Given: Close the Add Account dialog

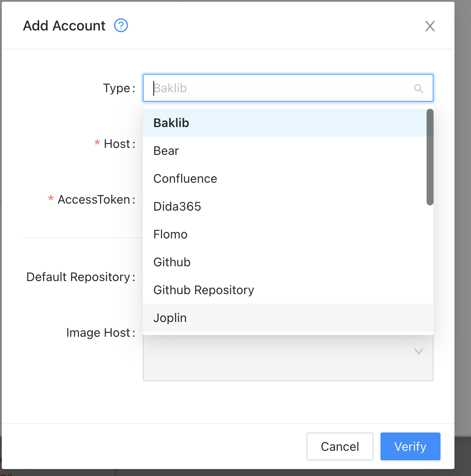Looking at the screenshot, I should click(430, 26).
